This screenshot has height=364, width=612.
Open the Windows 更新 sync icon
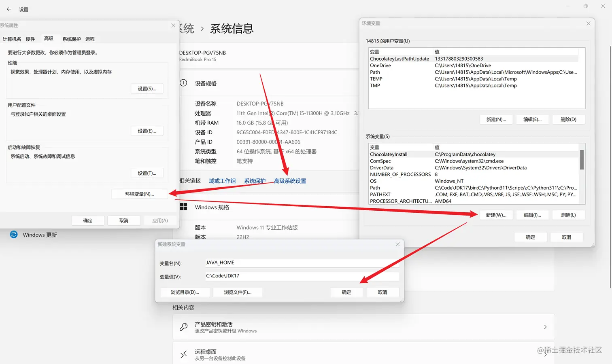[14, 235]
